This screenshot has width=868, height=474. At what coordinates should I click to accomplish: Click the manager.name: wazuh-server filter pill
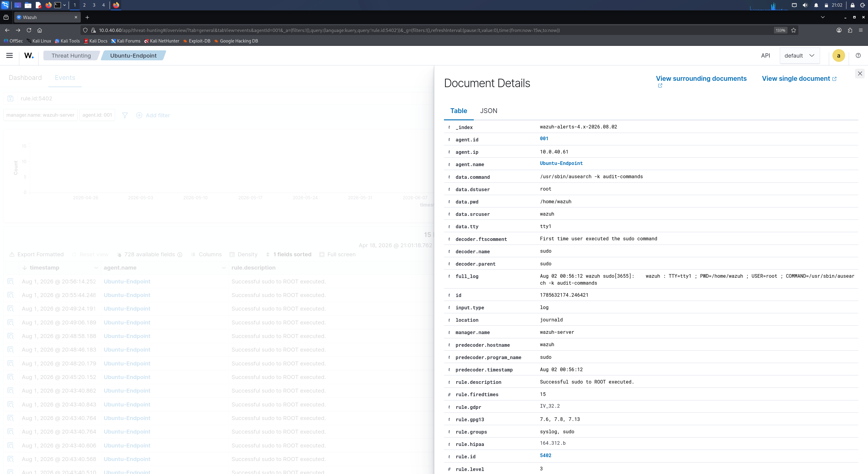point(40,115)
